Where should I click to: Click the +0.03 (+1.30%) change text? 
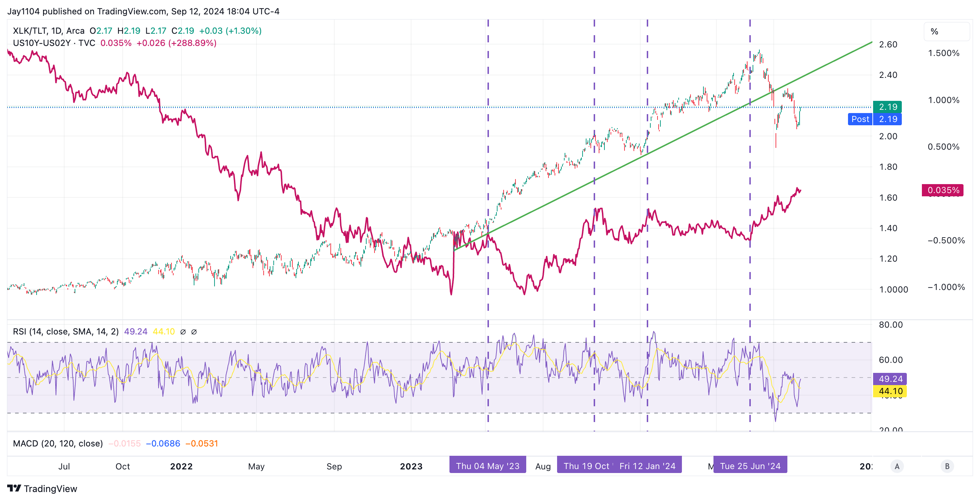click(x=231, y=31)
